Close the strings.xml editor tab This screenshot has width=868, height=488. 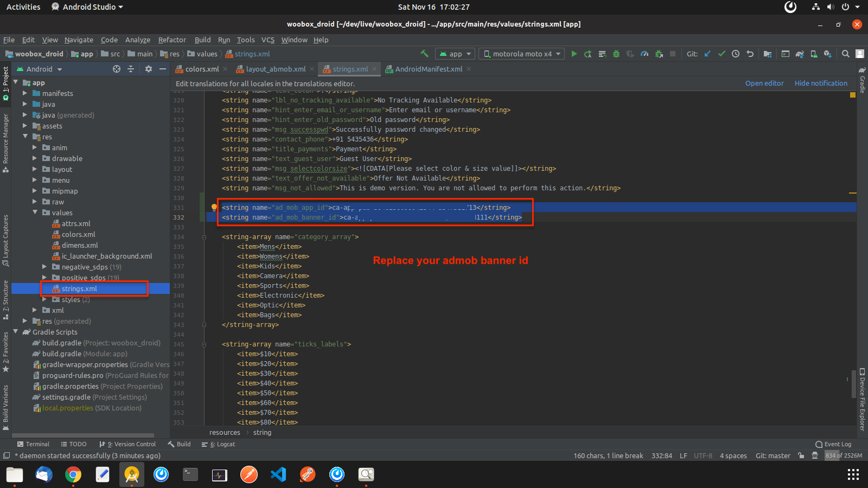374,69
